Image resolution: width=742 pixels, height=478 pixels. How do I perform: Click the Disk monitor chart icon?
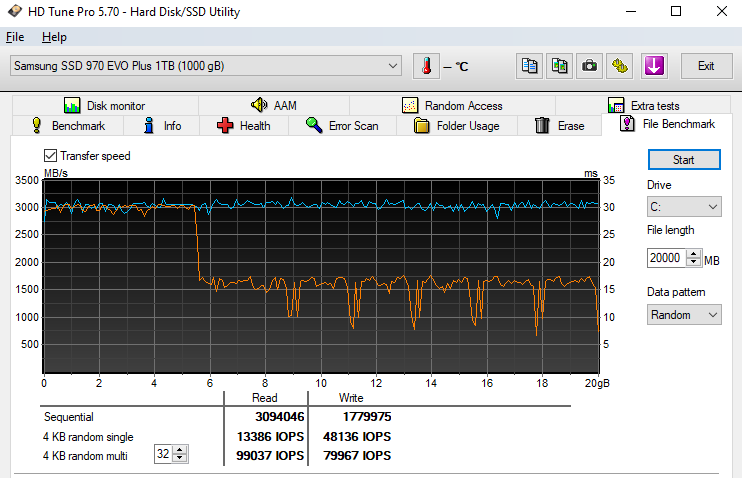72,105
